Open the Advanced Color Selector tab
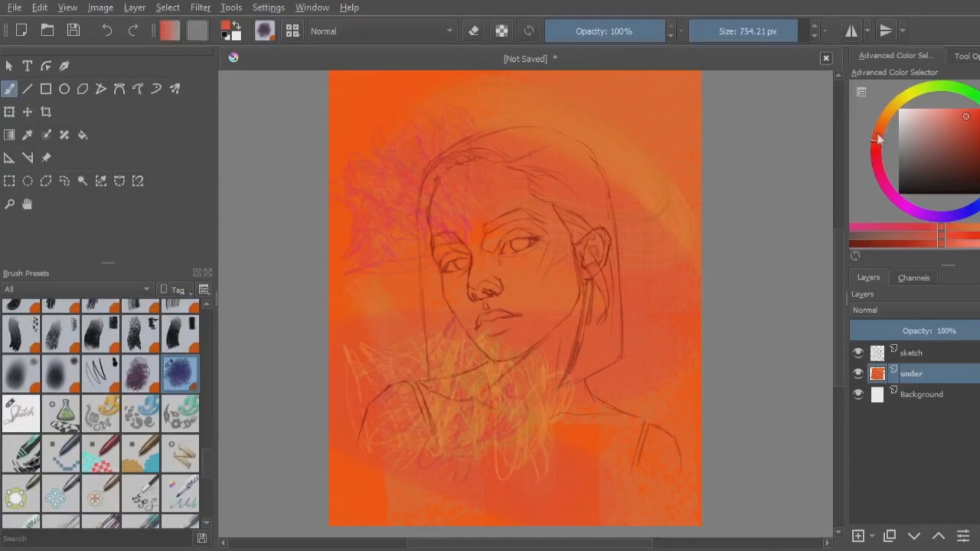This screenshot has width=980, height=551. pyautogui.click(x=896, y=55)
